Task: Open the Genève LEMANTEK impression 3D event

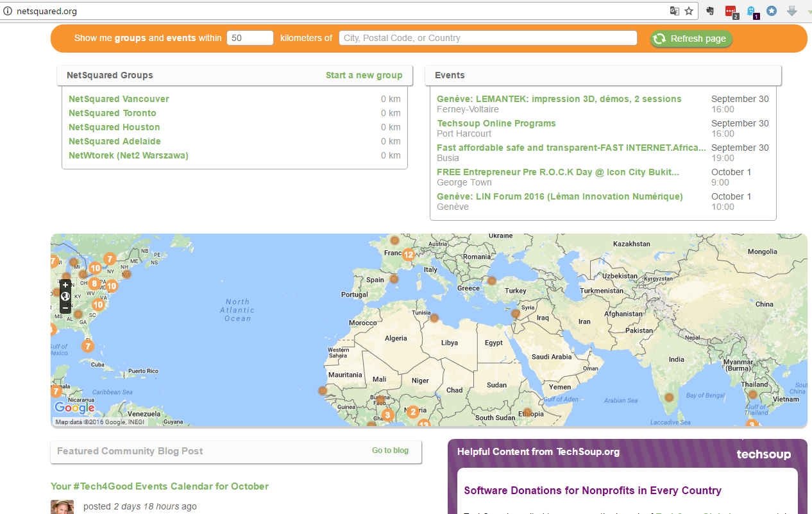Action: point(559,99)
